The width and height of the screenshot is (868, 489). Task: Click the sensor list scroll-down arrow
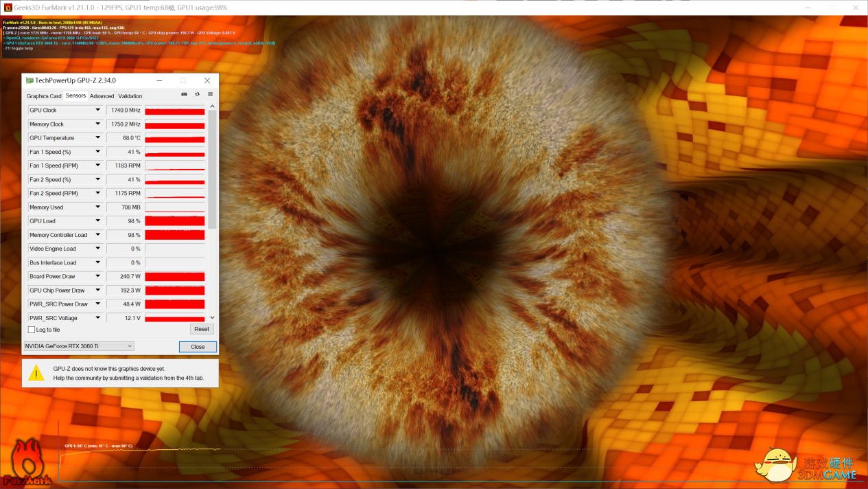(212, 317)
